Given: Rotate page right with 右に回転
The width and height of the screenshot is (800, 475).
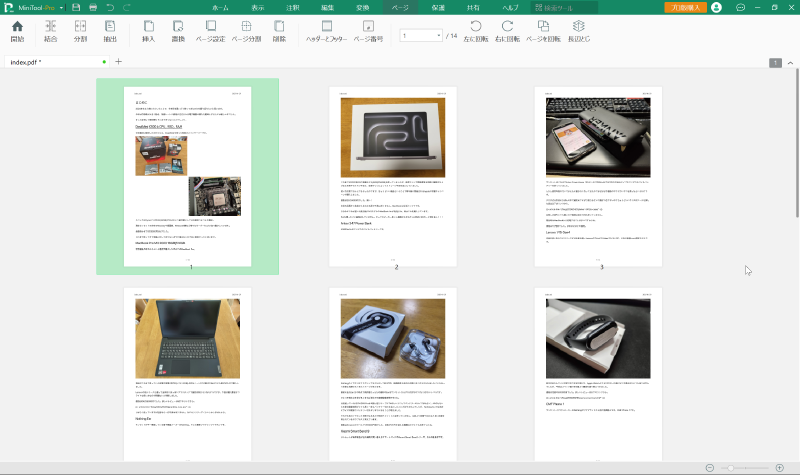Looking at the screenshot, I should coord(507,30).
